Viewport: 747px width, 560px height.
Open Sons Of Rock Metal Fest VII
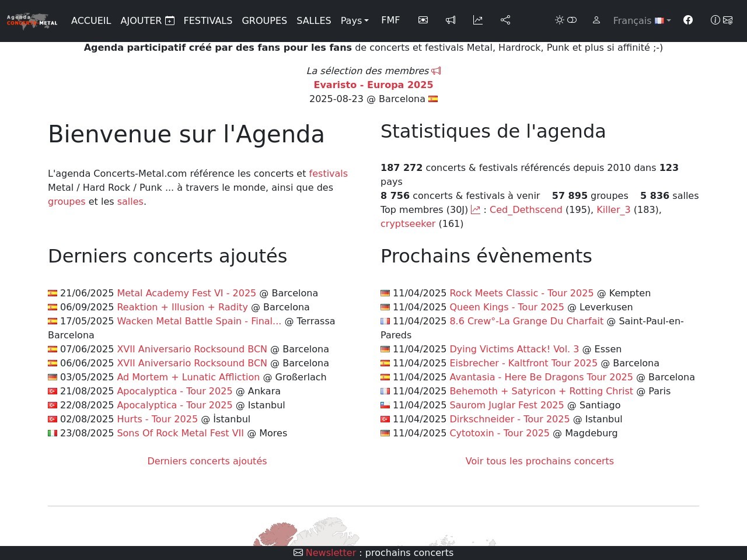(x=180, y=433)
